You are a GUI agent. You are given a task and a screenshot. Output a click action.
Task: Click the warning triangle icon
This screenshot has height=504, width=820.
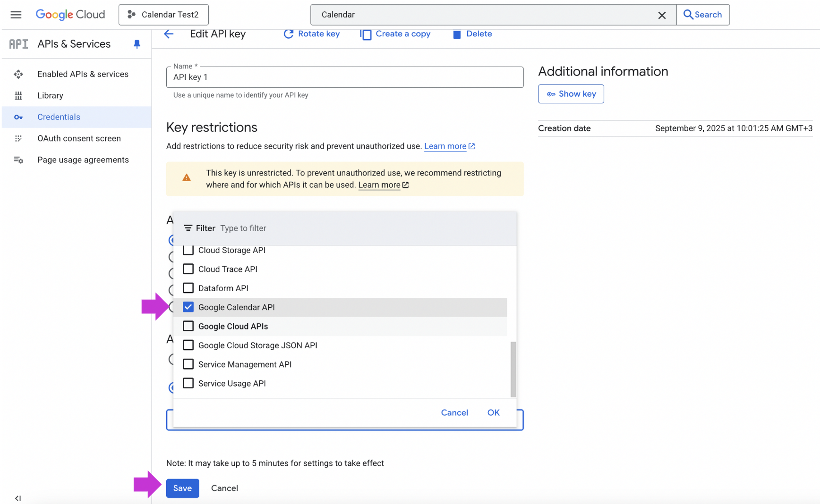pos(187,178)
